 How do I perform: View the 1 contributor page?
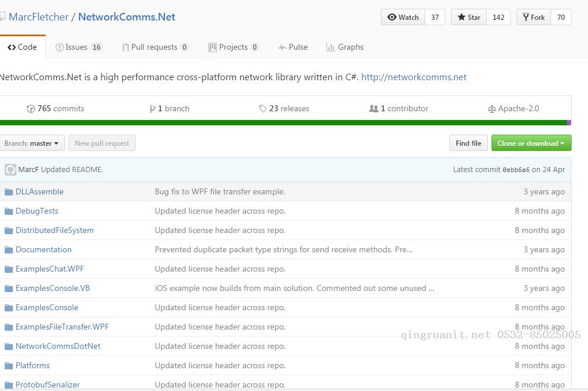click(398, 108)
